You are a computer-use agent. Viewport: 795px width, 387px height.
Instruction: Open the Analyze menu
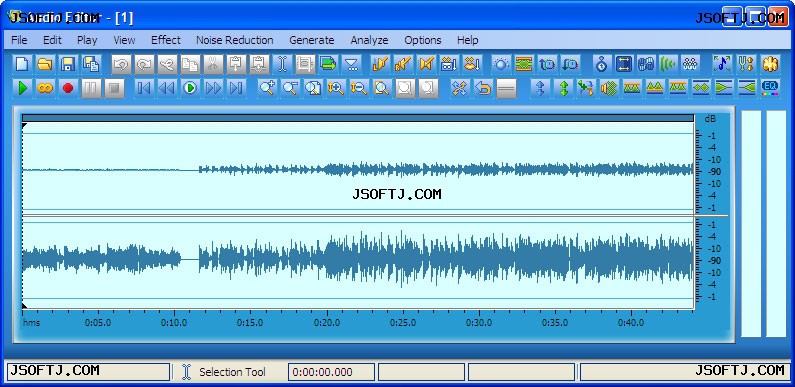tap(369, 40)
